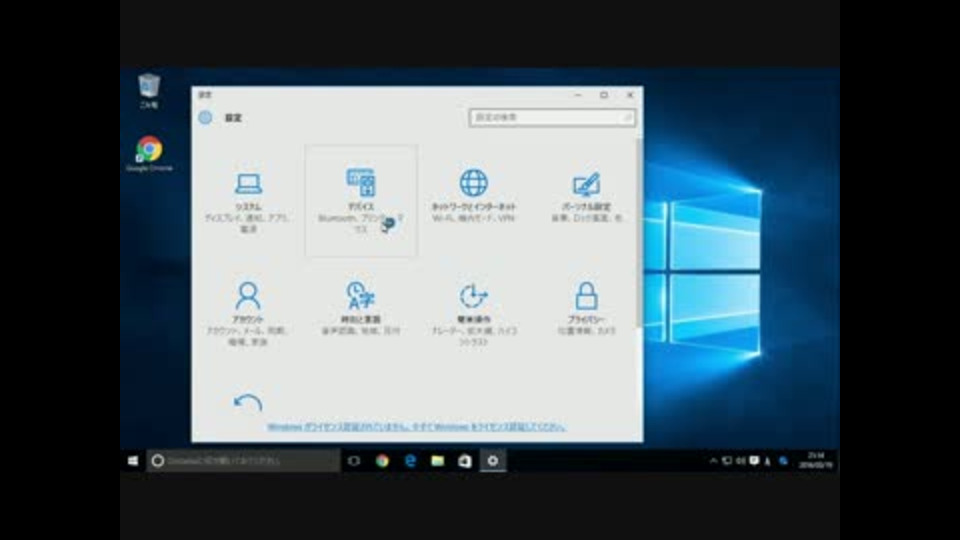Open the Privacy (プライバシー) lock tile
960x540 pixels.
click(x=586, y=313)
